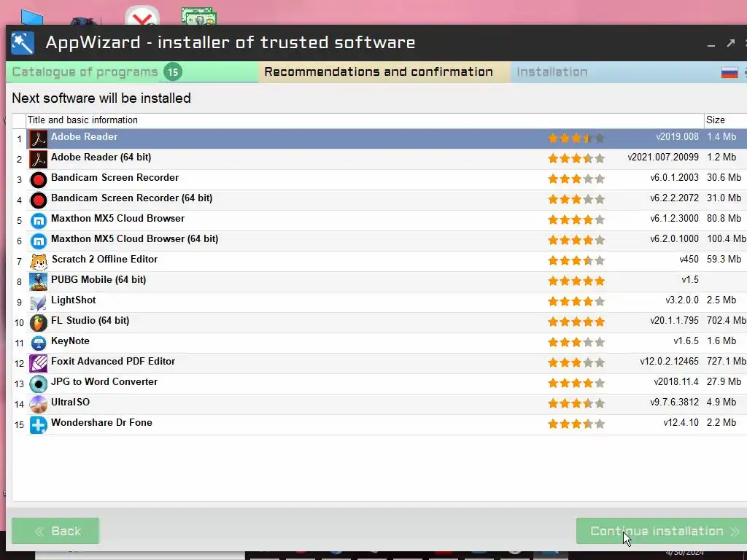Click the Adobe Reader (64 bit) icon
Screen dimensions: 747x560
coord(38,160)
